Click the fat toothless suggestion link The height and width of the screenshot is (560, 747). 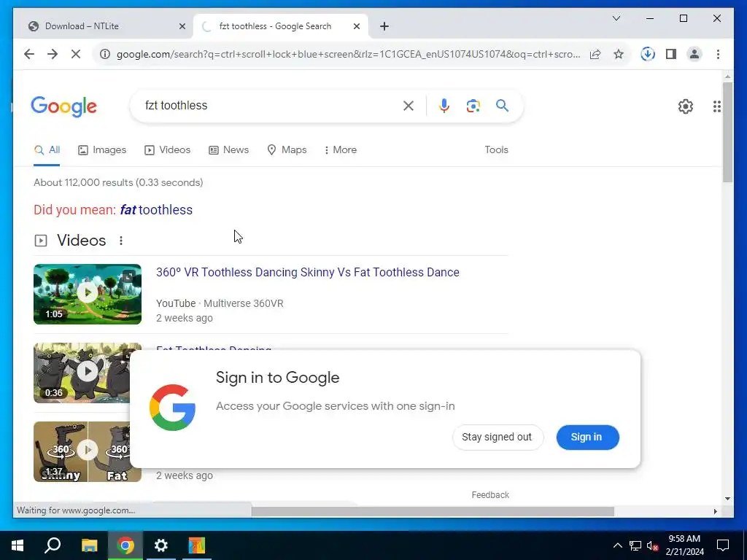pos(156,210)
